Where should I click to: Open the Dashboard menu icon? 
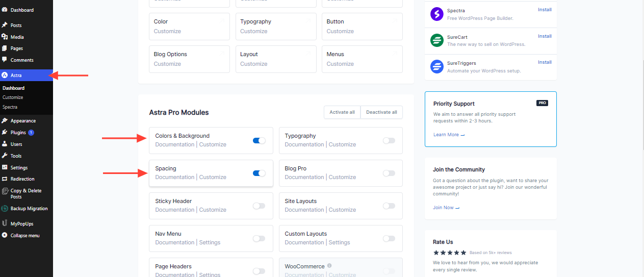[x=5, y=10]
